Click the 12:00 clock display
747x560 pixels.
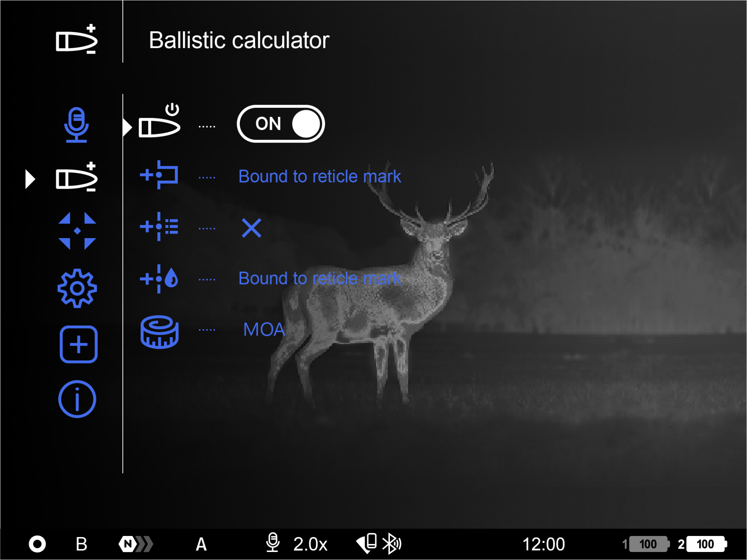(x=543, y=544)
